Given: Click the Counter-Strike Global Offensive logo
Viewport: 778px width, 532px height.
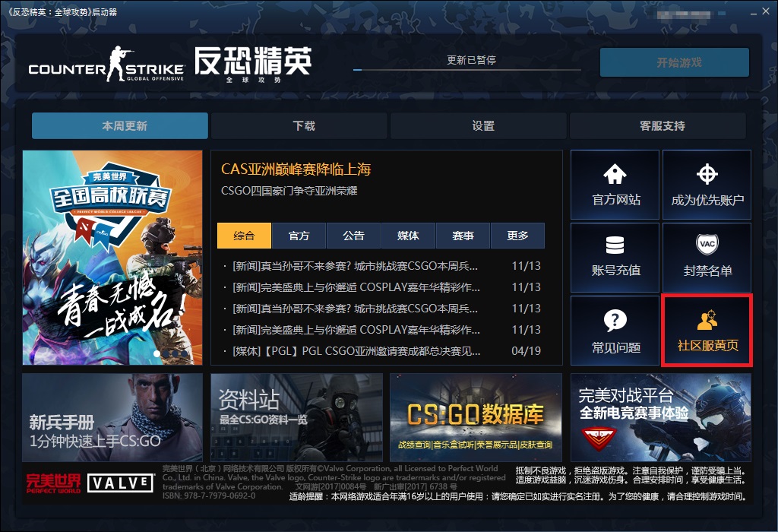Looking at the screenshot, I should [x=106, y=65].
